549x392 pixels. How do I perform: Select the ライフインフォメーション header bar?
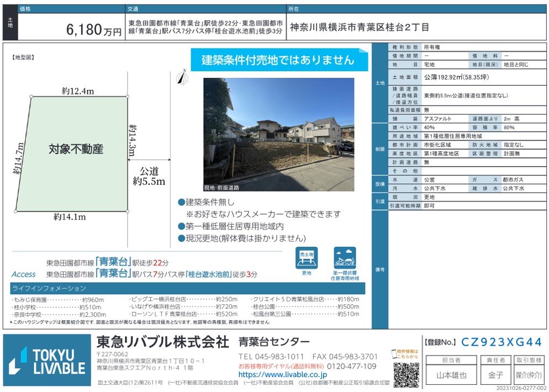[x=188, y=288]
